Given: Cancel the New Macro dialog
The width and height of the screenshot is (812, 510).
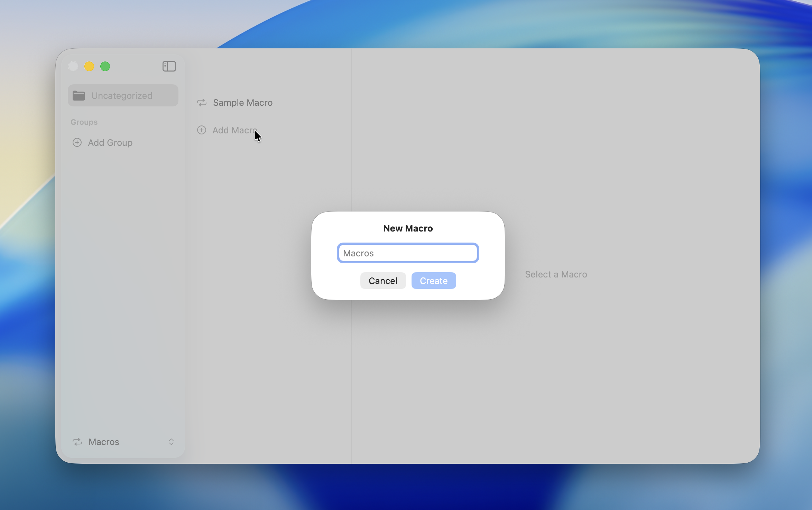Looking at the screenshot, I should pyautogui.click(x=383, y=281).
